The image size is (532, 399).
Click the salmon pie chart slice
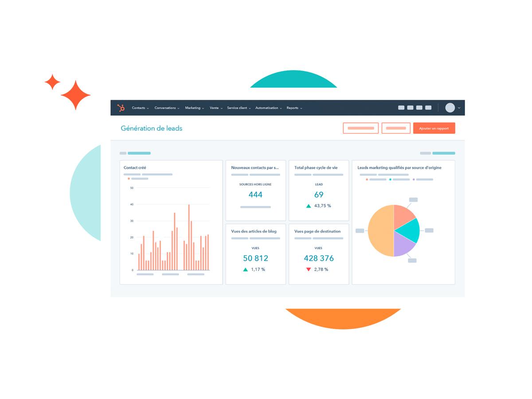pyautogui.click(x=403, y=215)
